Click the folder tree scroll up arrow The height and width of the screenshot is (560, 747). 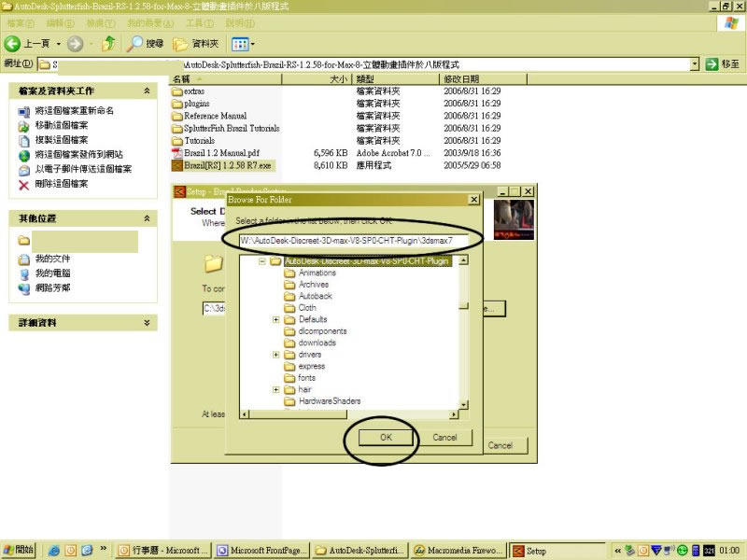463,260
